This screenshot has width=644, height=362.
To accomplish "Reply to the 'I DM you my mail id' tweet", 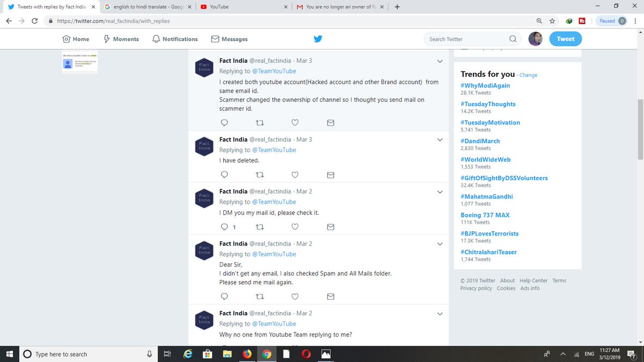I will coord(225,227).
